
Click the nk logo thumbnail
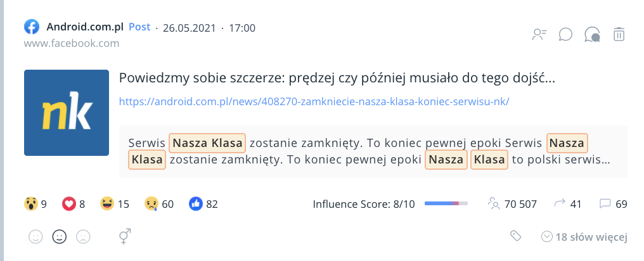tap(67, 113)
